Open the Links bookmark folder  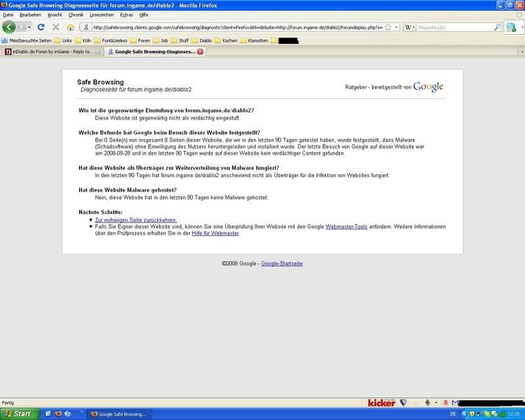coord(63,41)
